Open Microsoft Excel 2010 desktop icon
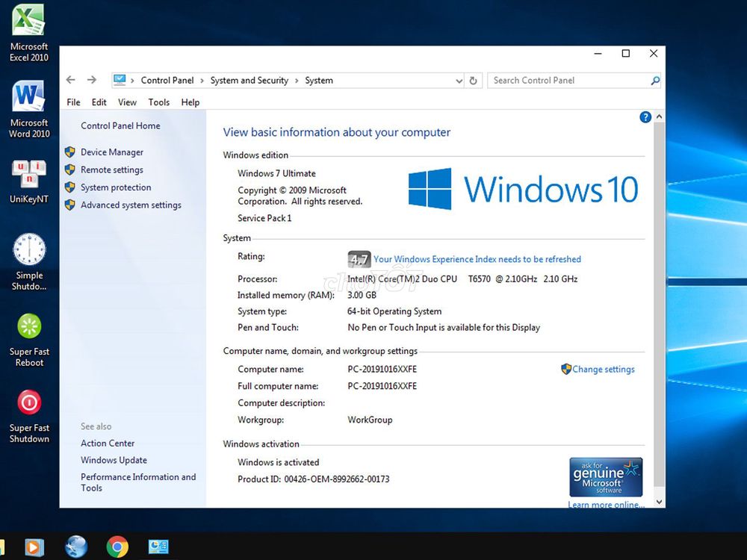 coord(28,34)
